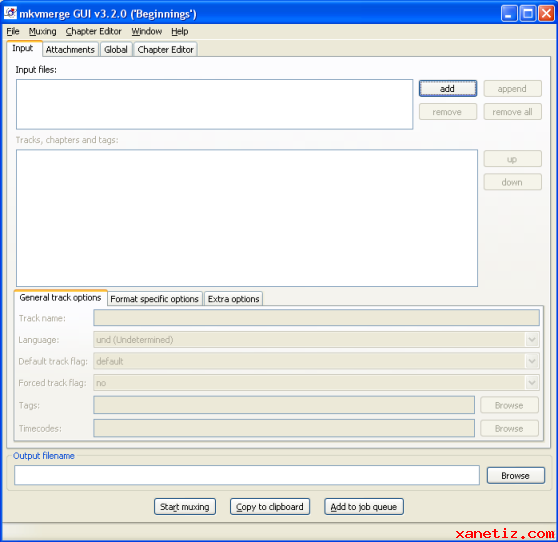Click Browse button next to Tags

[x=509, y=405]
